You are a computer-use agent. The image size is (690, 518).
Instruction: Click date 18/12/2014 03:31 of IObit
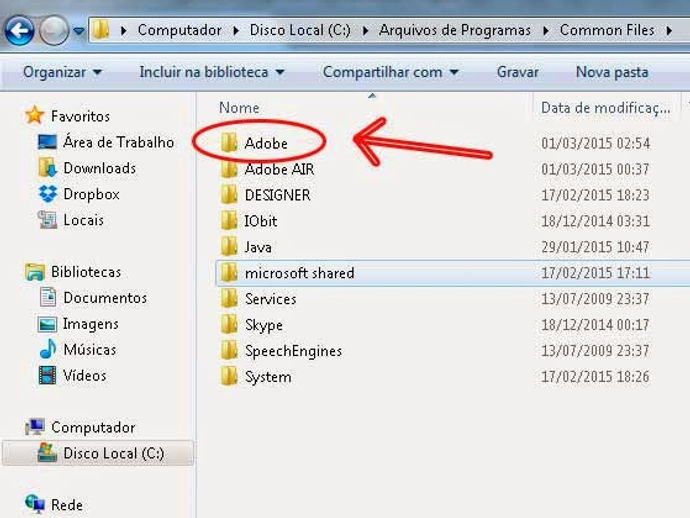tap(595, 221)
